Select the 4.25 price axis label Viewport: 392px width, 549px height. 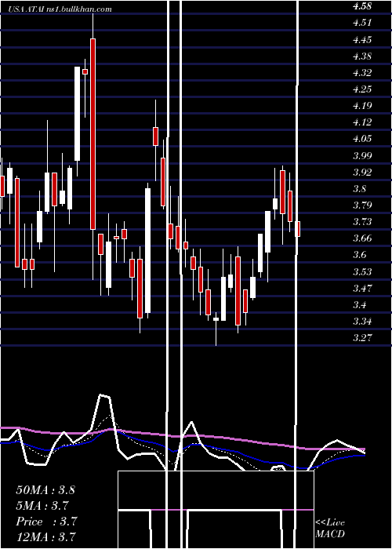coord(362,89)
